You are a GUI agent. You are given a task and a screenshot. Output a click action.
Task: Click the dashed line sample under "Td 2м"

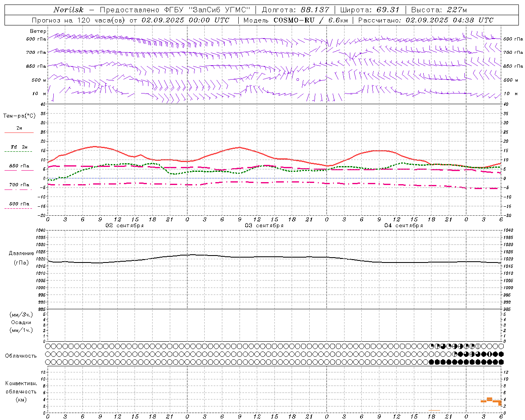point(18,151)
